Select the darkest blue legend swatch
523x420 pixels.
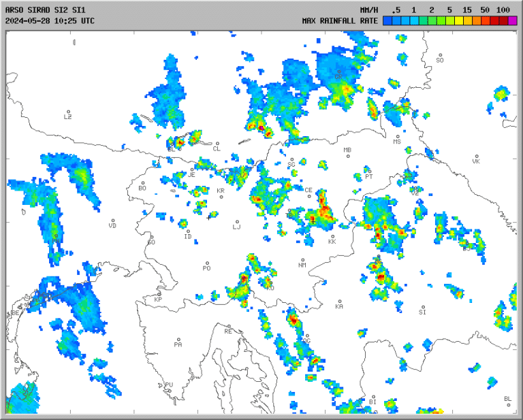(x=387, y=20)
